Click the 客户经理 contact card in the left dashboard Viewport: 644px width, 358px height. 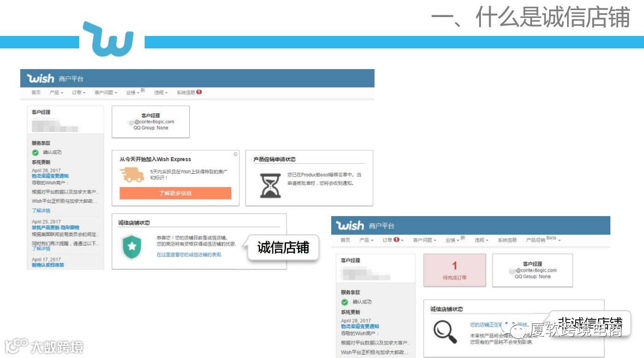(x=151, y=122)
